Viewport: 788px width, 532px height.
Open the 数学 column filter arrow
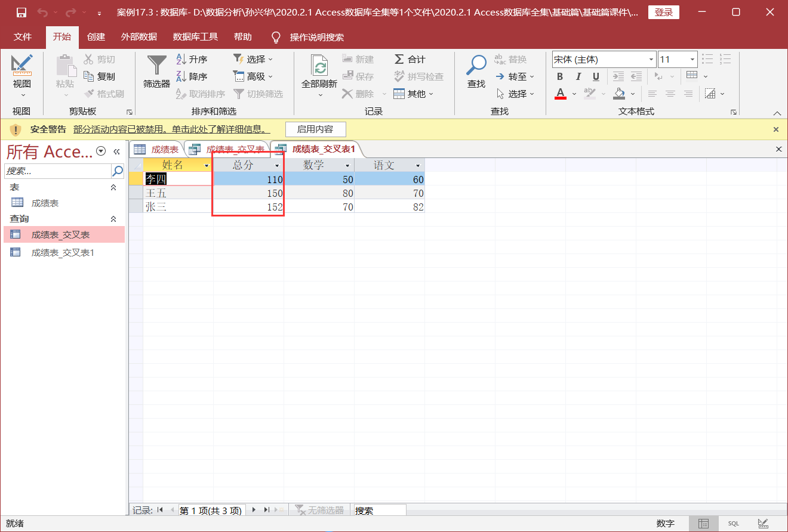click(x=347, y=166)
